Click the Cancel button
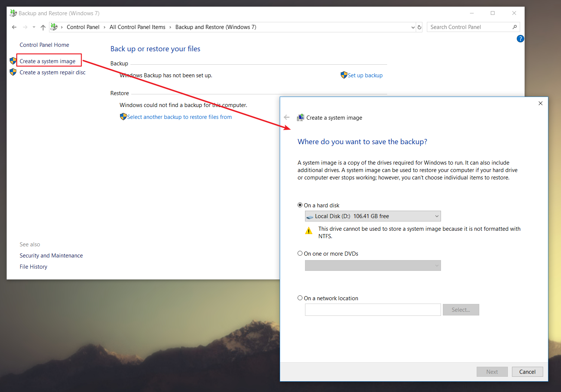 tap(527, 372)
